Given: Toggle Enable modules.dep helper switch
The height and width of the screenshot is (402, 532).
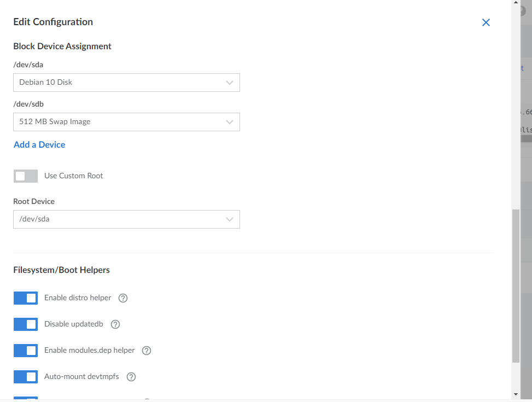Looking at the screenshot, I should coord(26,351).
